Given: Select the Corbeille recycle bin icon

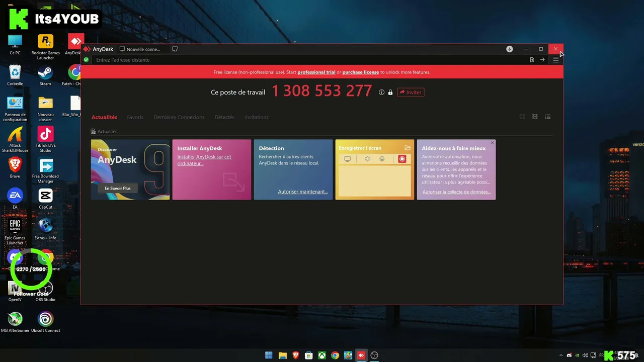Looking at the screenshot, I should (15, 75).
